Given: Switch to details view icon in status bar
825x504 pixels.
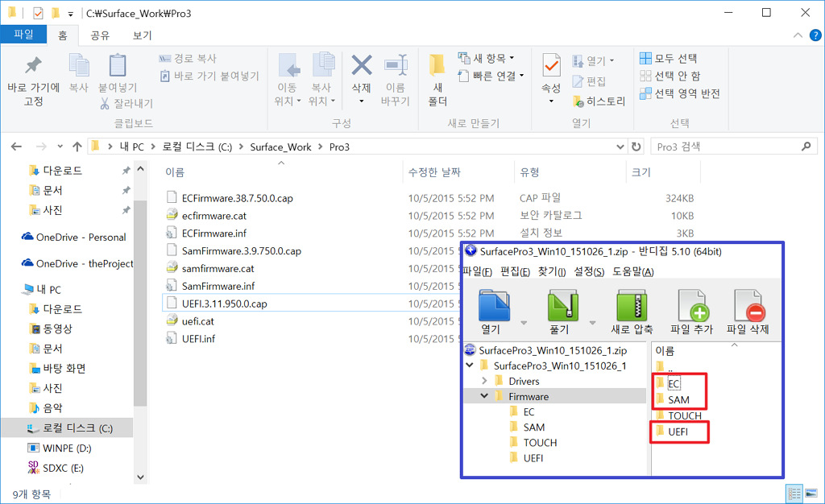Looking at the screenshot, I should coord(794,494).
